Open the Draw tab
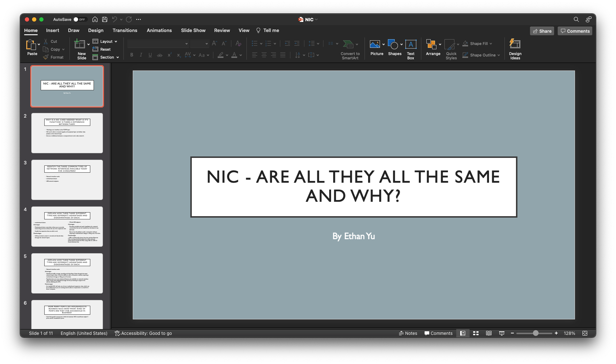This screenshot has width=616, height=364. pyautogui.click(x=73, y=31)
